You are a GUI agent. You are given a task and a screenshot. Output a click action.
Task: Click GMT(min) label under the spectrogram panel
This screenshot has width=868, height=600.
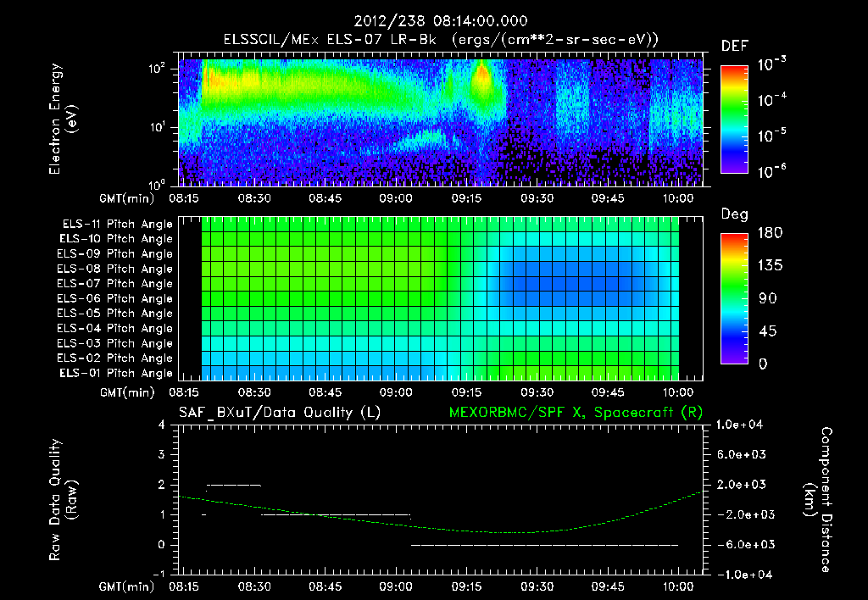pos(127,198)
